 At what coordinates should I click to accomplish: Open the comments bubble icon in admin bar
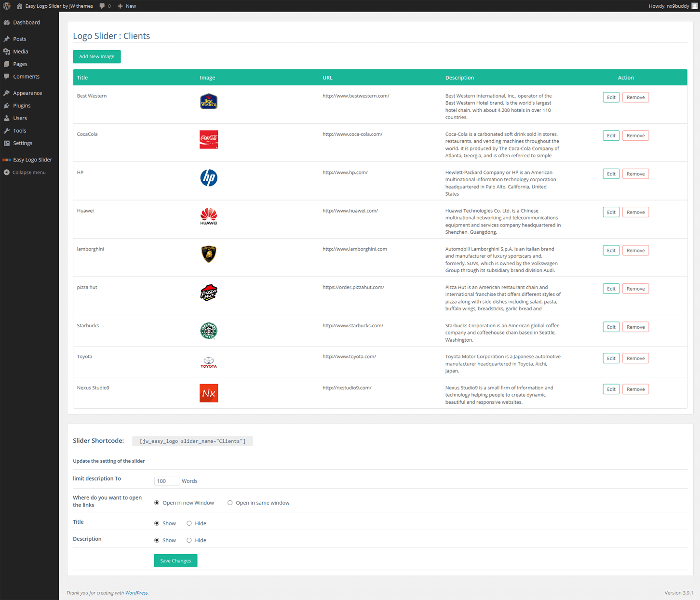click(102, 6)
